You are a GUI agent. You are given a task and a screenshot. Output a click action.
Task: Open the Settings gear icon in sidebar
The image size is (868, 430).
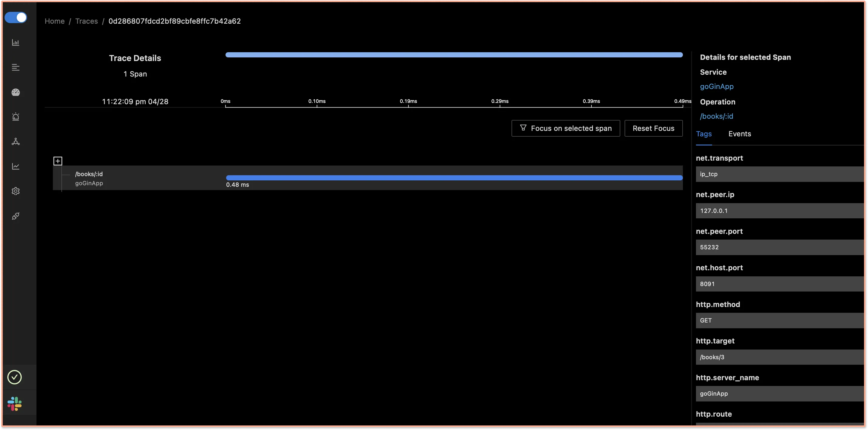tap(15, 191)
